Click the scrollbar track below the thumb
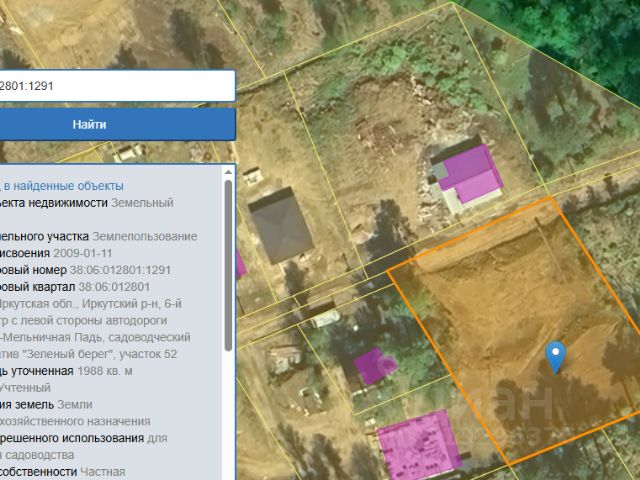Screen dimensions: 640x480 228,414
